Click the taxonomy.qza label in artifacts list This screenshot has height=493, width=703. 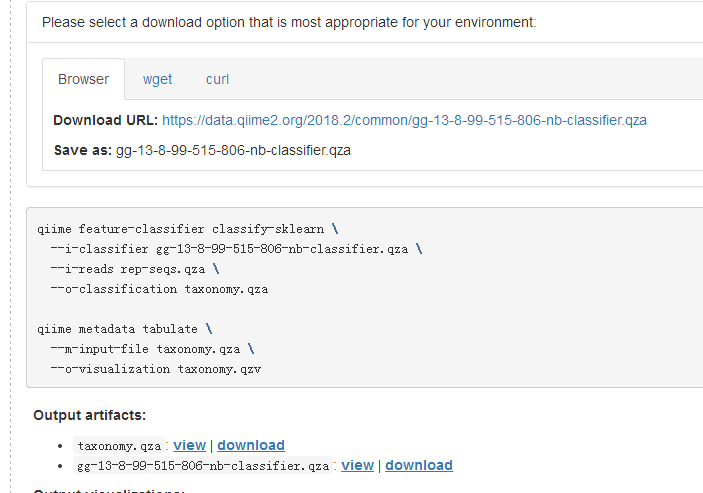[119, 446]
